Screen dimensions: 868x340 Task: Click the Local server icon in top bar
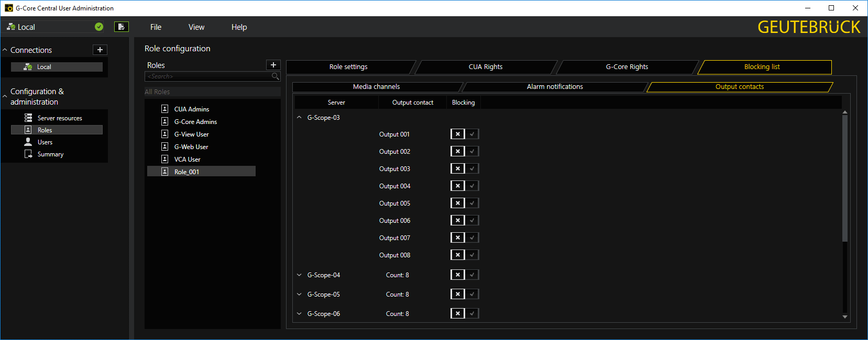point(11,27)
